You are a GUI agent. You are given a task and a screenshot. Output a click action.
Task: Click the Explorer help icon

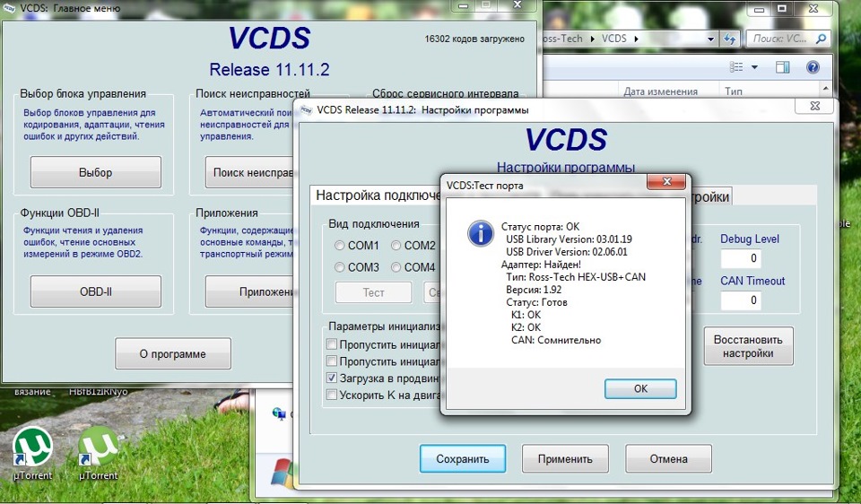[x=813, y=67]
